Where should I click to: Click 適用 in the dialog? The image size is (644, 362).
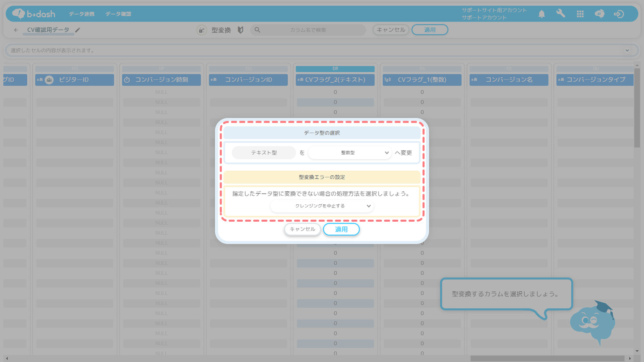pos(341,229)
